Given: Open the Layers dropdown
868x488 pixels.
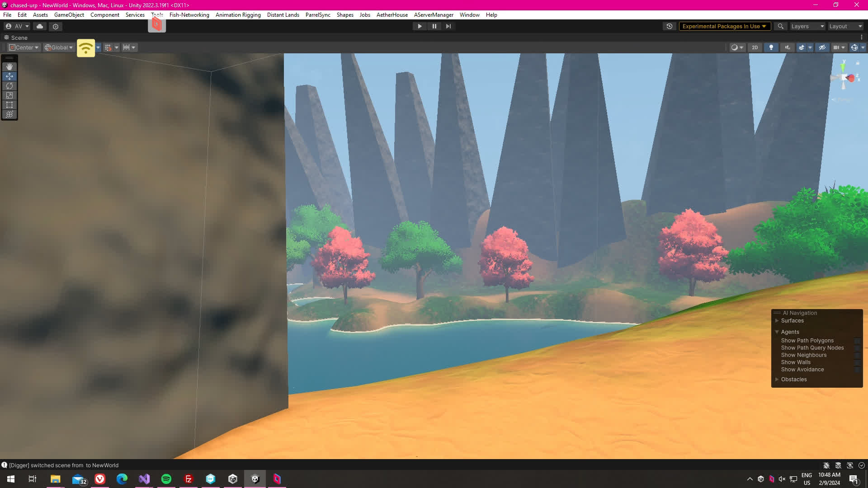Looking at the screenshot, I should 807,26.
